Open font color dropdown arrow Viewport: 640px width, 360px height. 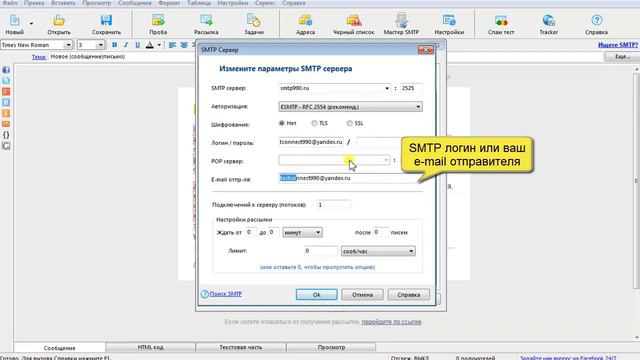point(159,45)
